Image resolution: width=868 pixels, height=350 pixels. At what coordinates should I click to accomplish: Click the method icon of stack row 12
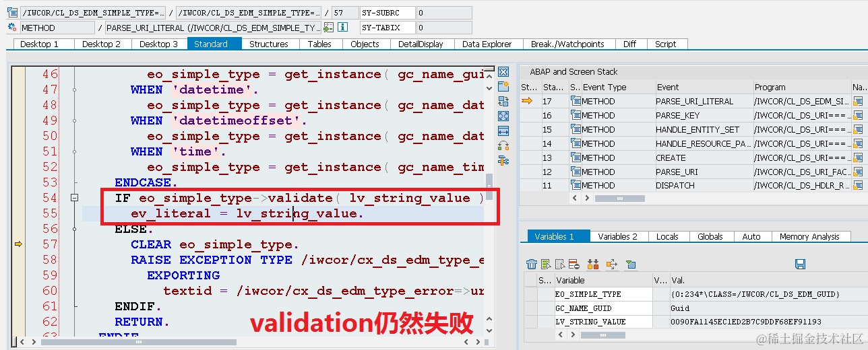[575, 172]
